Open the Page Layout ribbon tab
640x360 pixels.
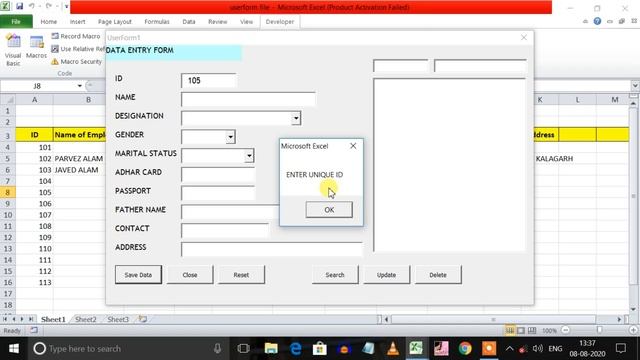115,22
